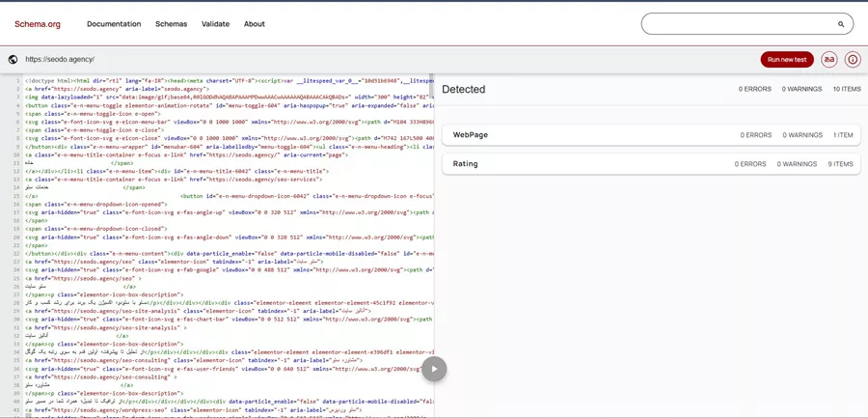
Task: Click 0 WARNINGS in Detected summary
Action: 801,89
